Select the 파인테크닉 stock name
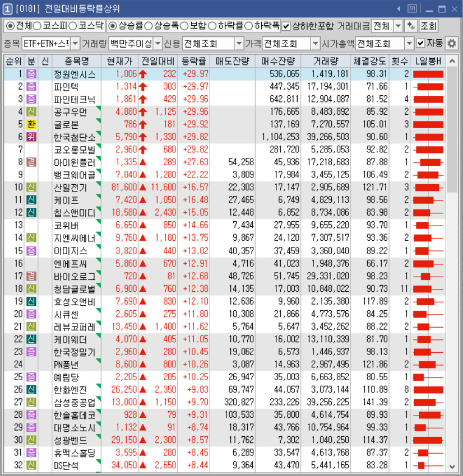The width and height of the screenshot is (463, 476). 75,100
